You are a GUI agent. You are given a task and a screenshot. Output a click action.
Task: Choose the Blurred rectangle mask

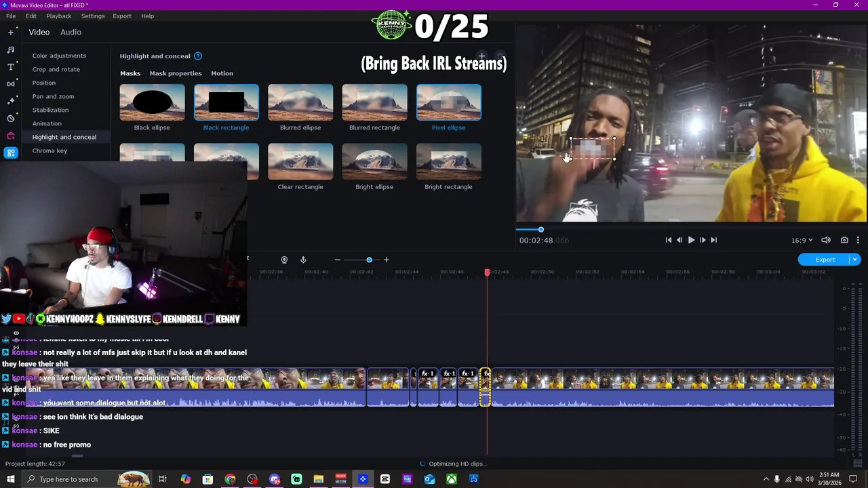[374, 102]
